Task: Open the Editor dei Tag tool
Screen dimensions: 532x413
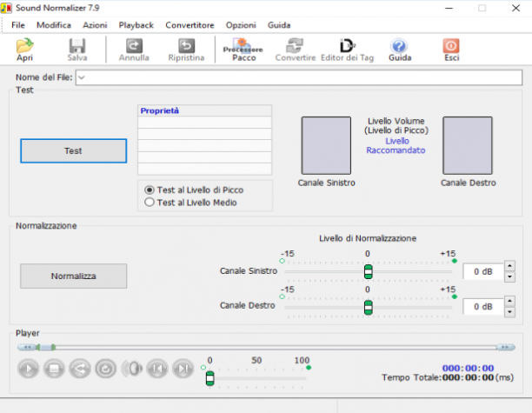Action: tap(347, 50)
